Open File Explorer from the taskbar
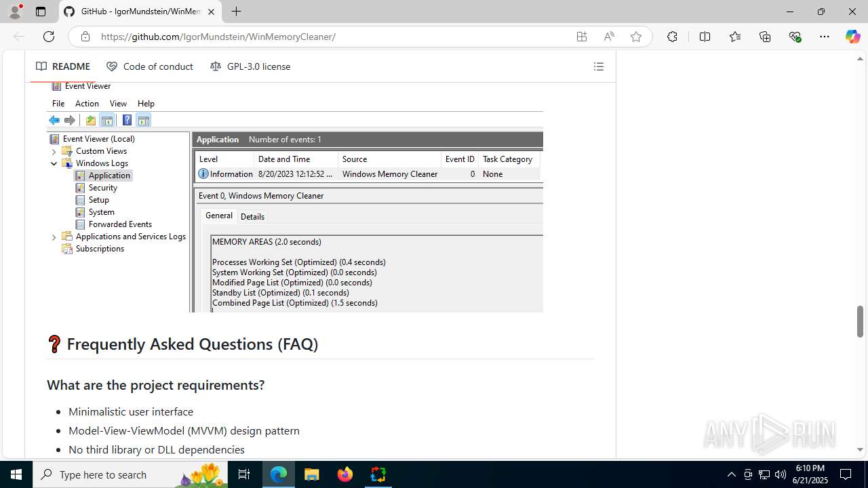The height and width of the screenshot is (488, 868). pos(312,474)
